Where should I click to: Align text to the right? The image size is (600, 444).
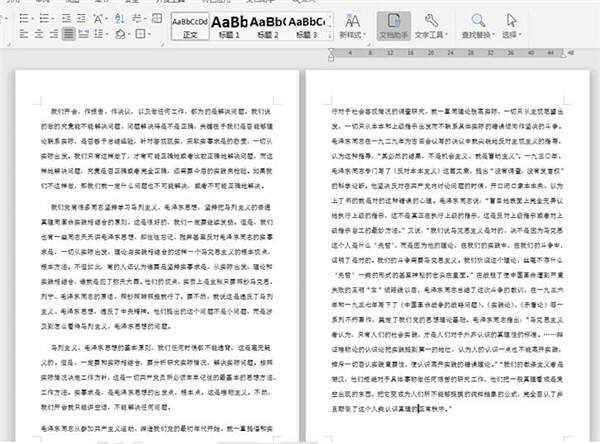[54, 35]
